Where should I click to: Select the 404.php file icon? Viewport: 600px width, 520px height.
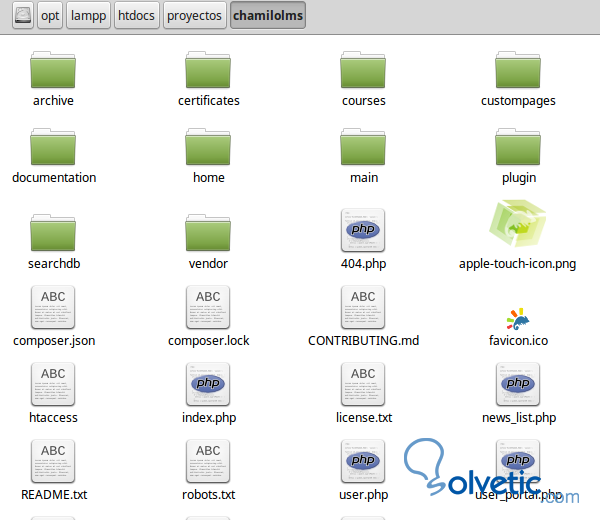(363, 230)
